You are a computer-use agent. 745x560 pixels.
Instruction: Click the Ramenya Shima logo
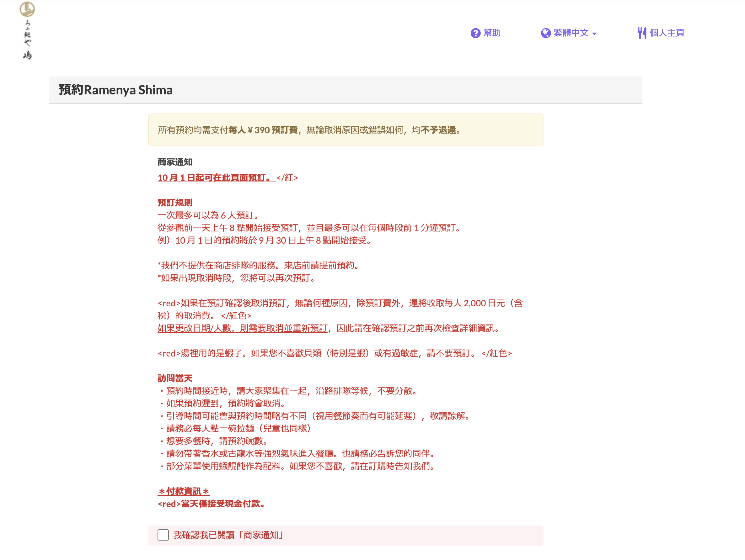tap(27, 31)
